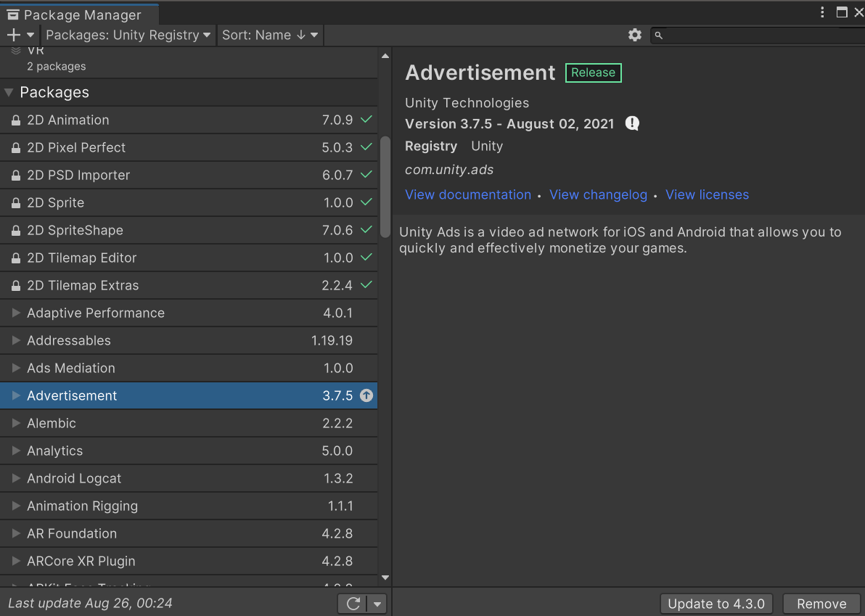Click the package list scroll down arrow
Viewport: 865px width, 616px height.
pyautogui.click(x=385, y=578)
